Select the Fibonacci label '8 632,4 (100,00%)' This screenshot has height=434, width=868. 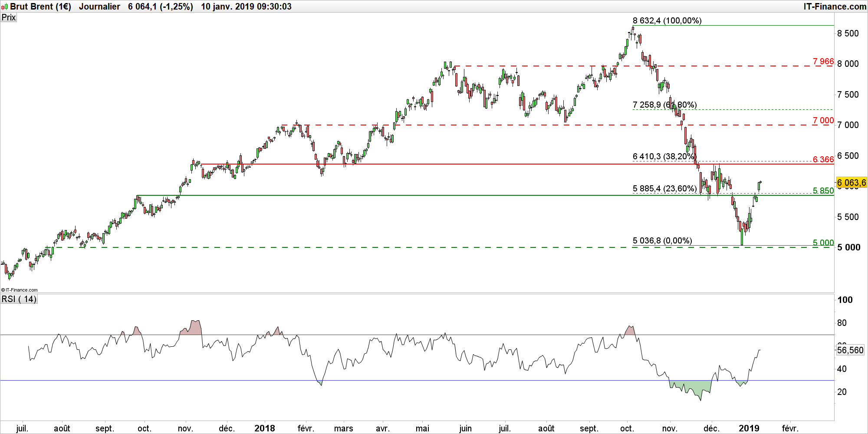coord(667,20)
